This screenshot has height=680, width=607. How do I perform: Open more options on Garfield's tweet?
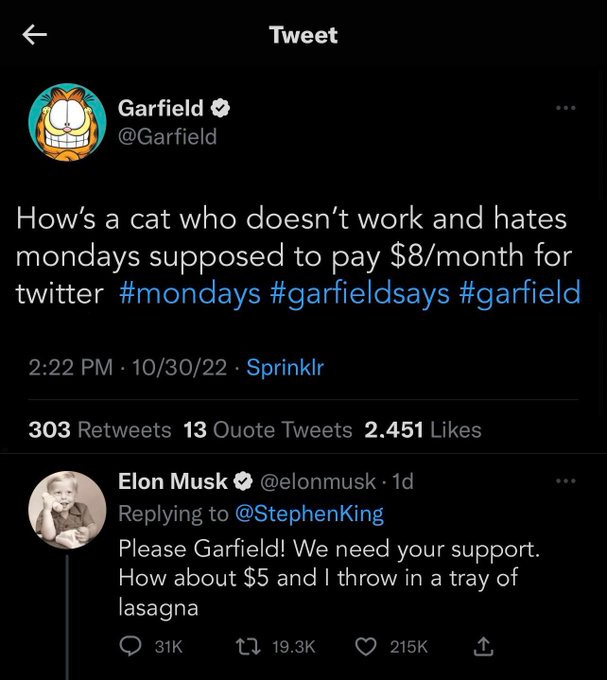coord(566,107)
